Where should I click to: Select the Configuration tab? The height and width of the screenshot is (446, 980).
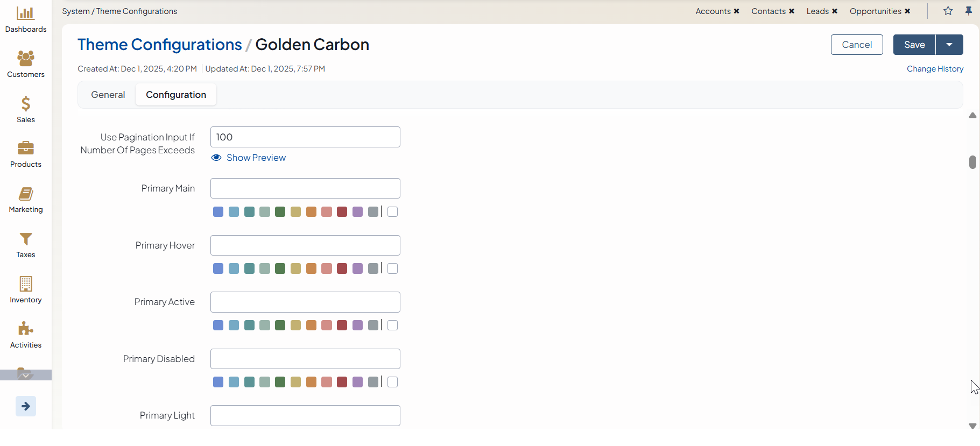pos(176,95)
